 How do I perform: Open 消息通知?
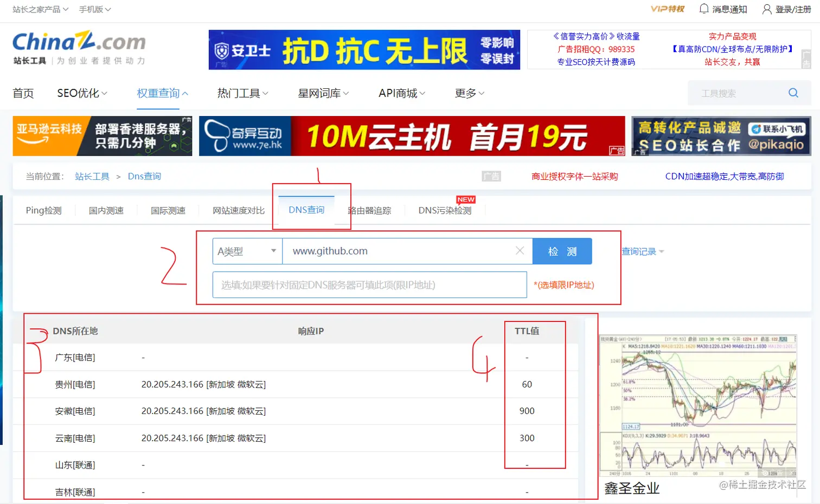click(x=729, y=9)
